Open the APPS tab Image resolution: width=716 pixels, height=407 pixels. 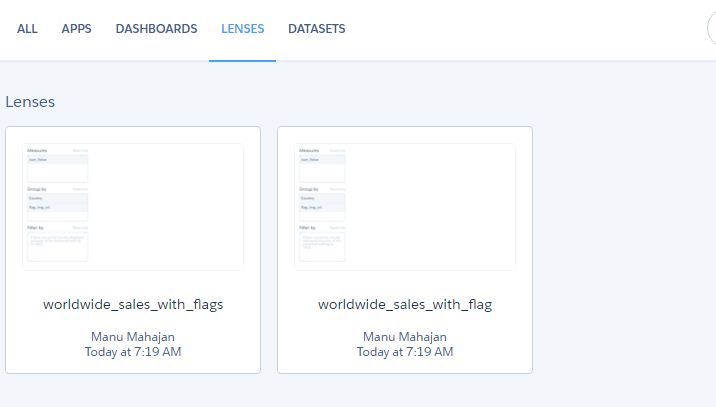tap(76, 29)
